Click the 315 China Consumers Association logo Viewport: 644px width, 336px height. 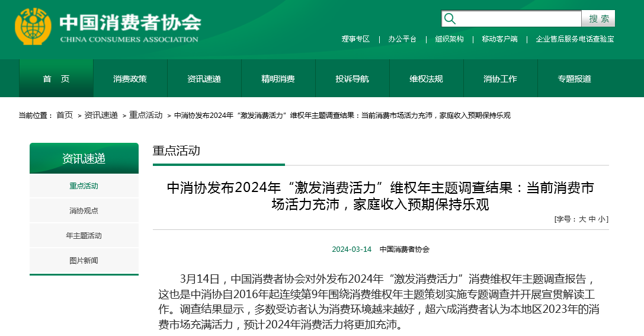point(108,26)
